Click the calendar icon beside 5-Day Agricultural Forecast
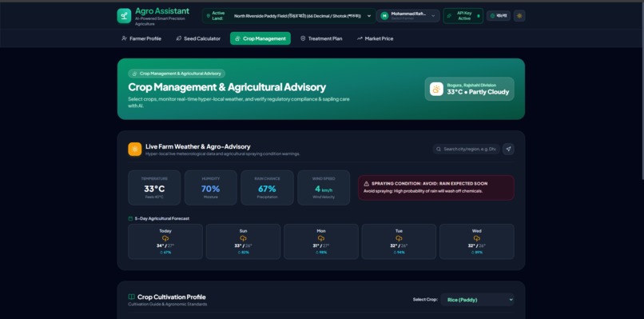 [x=130, y=219]
